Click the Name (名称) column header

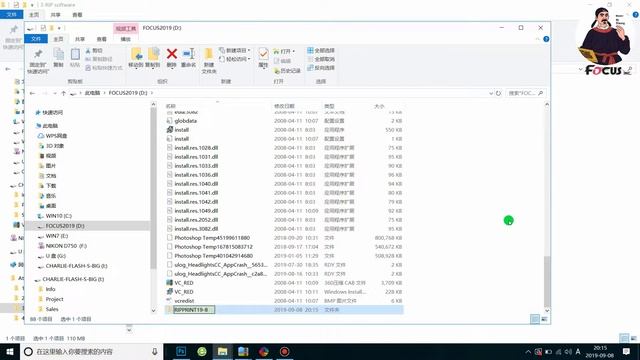(171, 106)
